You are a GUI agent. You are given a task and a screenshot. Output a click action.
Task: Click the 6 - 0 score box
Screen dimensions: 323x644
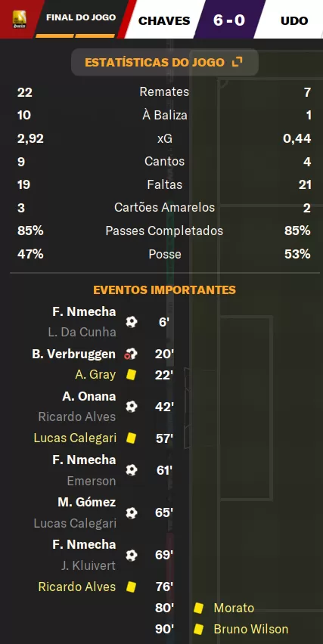[x=229, y=20]
